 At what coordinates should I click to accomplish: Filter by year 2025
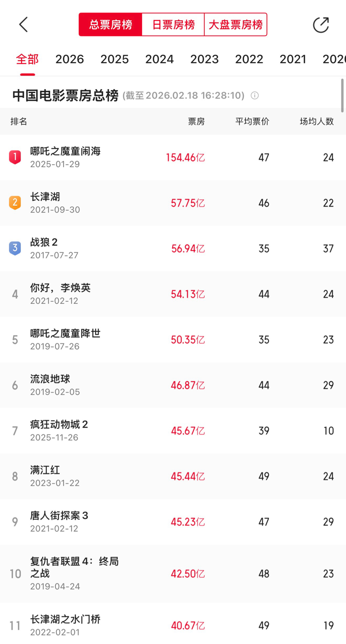point(114,59)
